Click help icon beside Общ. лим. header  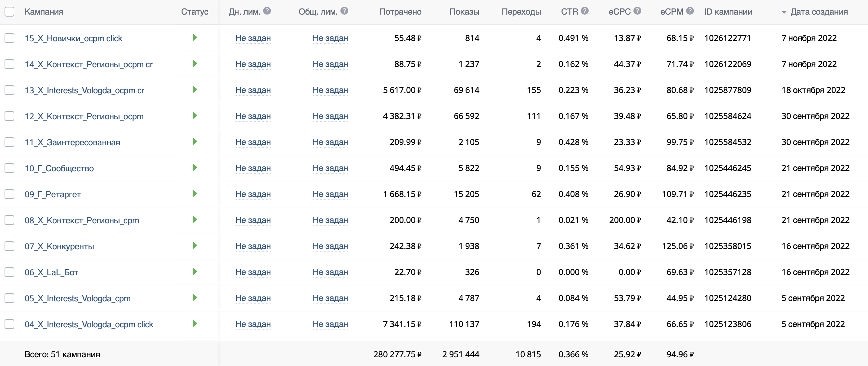coord(344,11)
